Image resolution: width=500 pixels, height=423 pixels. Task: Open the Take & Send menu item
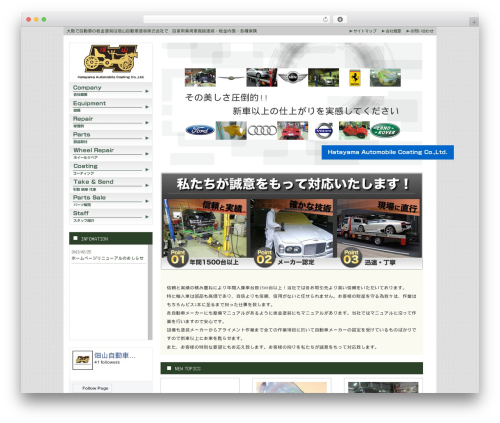point(111,185)
